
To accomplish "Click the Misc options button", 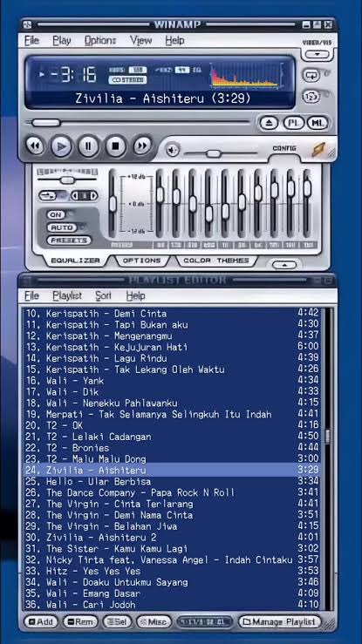I will [154, 622].
